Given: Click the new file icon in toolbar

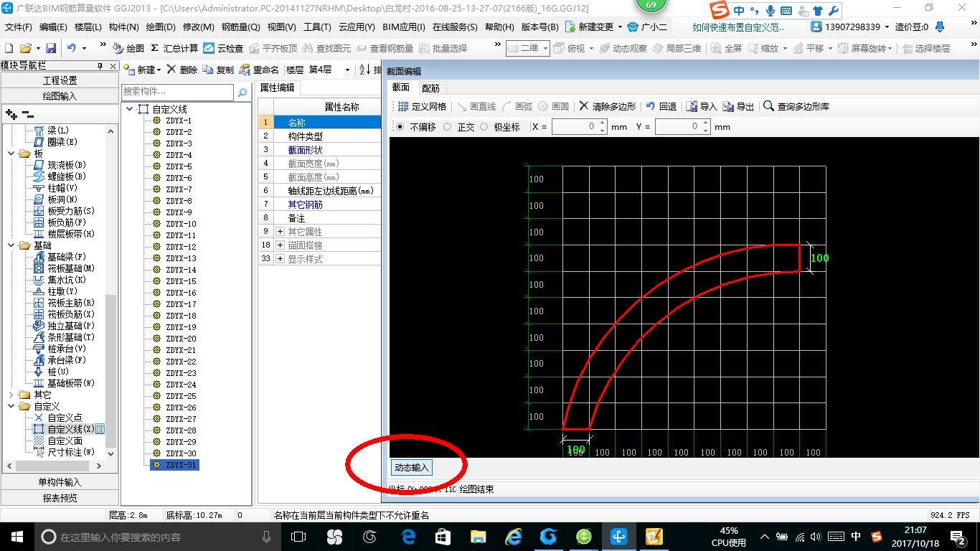Looking at the screenshot, I should 9,48.
